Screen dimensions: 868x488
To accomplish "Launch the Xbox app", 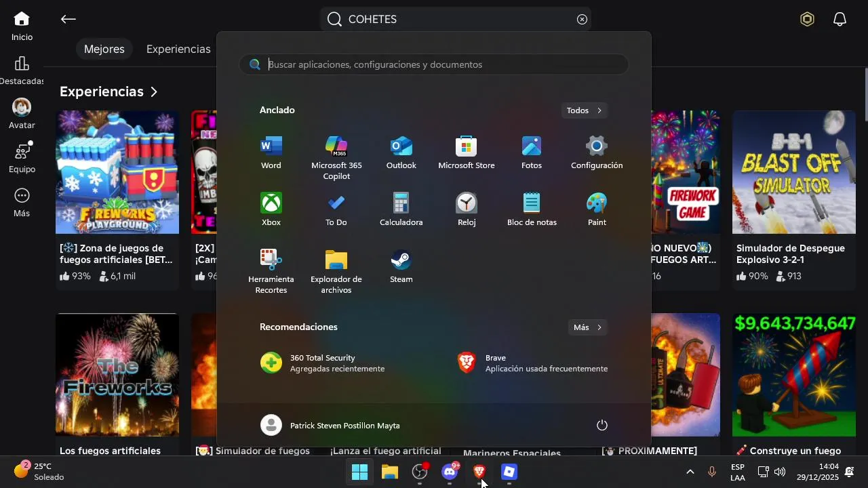I will click(271, 210).
